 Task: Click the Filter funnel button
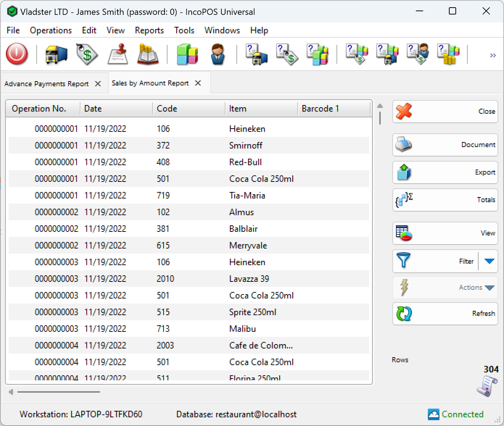point(436,261)
